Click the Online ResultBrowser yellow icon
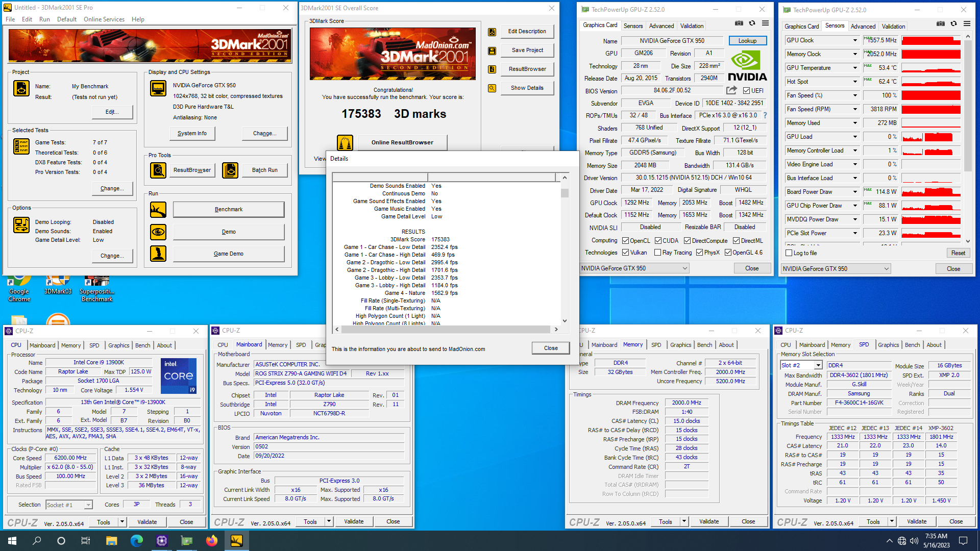Viewport: 980px width, 551px height. 345,142
